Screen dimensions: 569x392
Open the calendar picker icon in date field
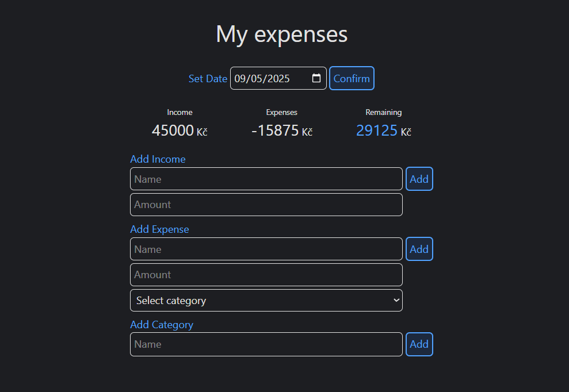pos(316,78)
